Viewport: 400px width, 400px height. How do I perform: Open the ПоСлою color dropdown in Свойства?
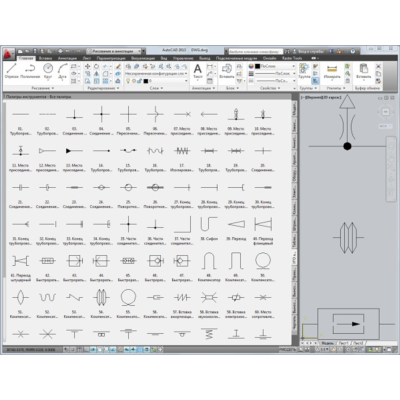click(x=275, y=66)
